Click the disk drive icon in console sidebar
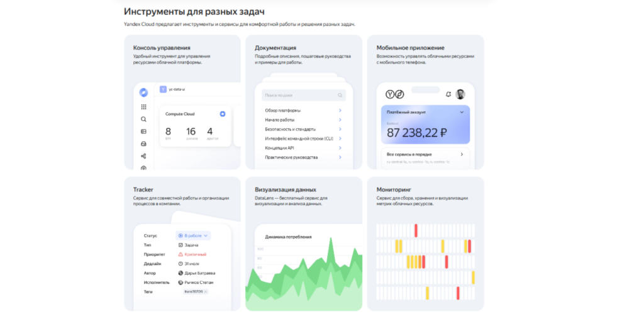The height and width of the screenshot is (331, 644). 143,144
